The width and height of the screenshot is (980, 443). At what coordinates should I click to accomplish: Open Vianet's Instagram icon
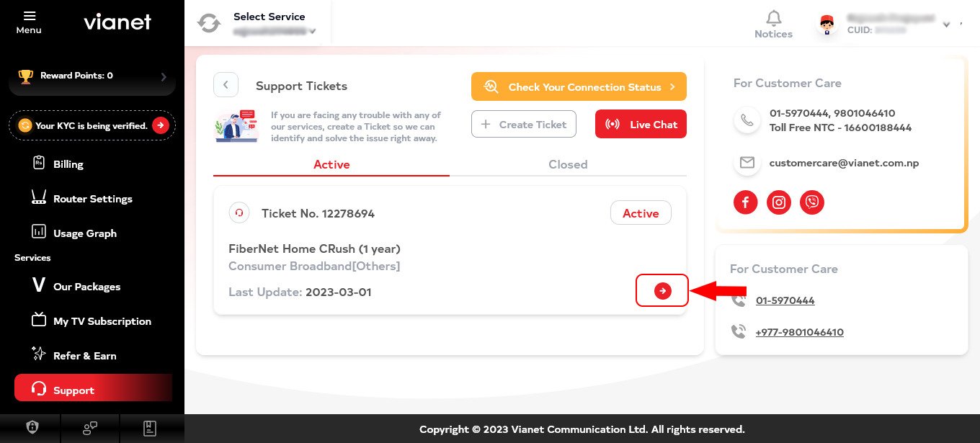pyautogui.click(x=779, y=202)
